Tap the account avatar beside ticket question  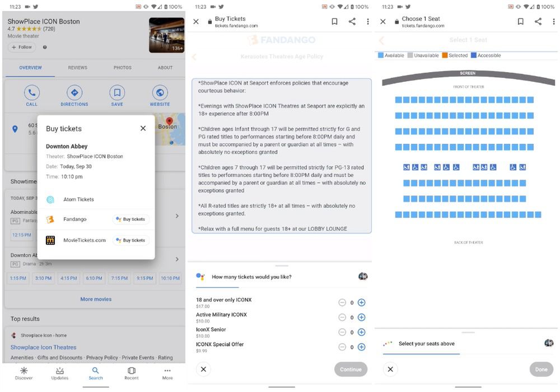[363, 276]
